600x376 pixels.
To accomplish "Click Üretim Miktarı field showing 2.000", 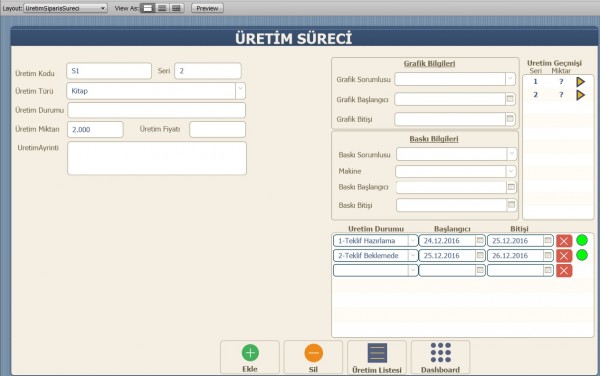I will click(x=95, y=129).
